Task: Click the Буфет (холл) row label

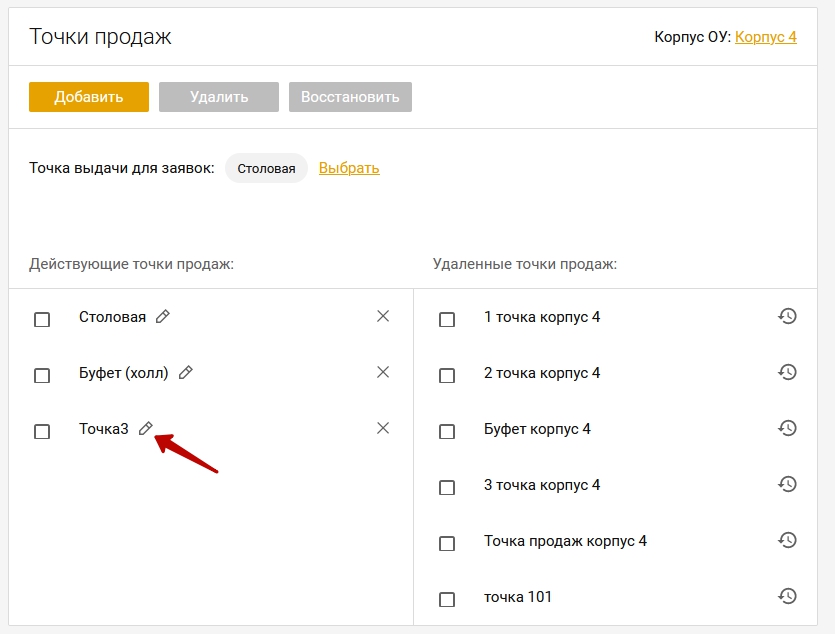Action: click(124, 373)
